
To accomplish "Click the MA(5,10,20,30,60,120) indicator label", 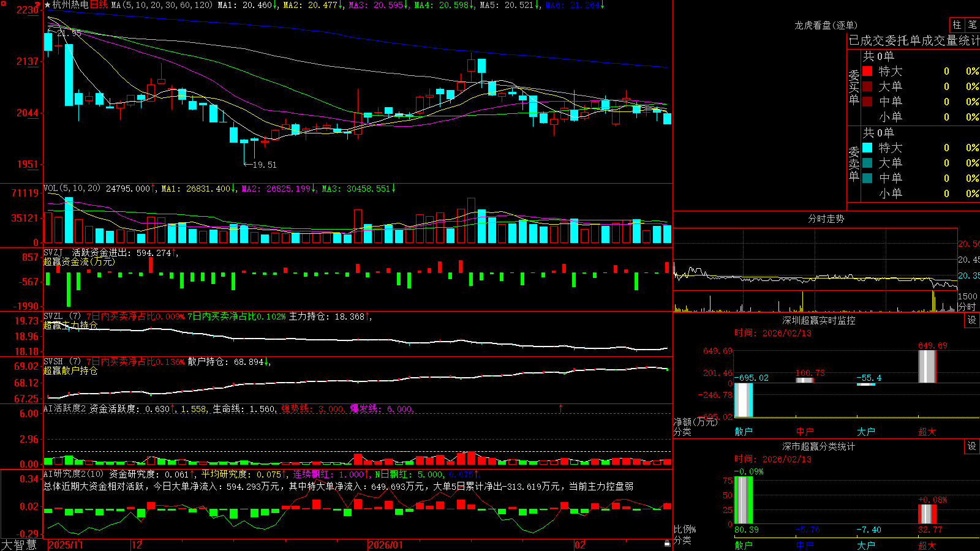I will (x=162, y=5).
